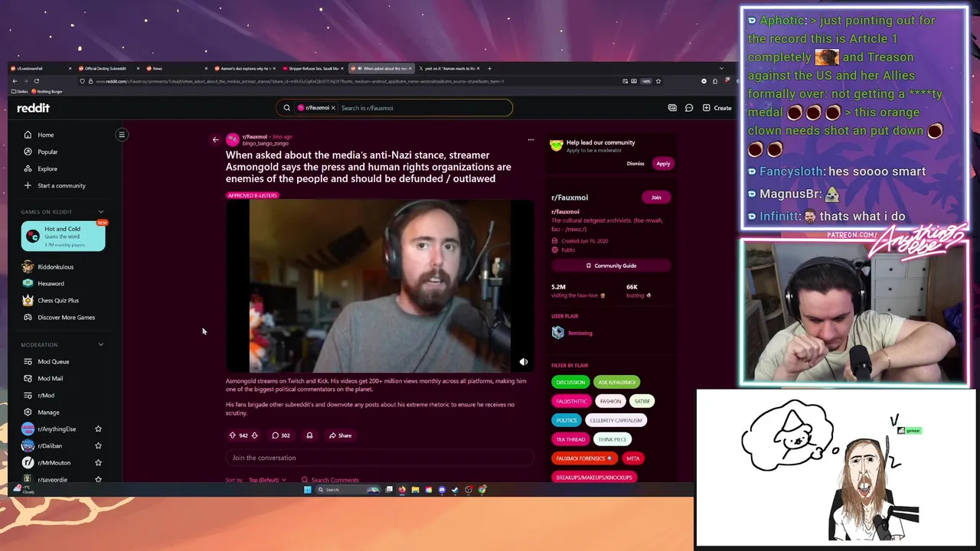Collapse the Moderation section

pyautogui.click(x=100, y=344)
